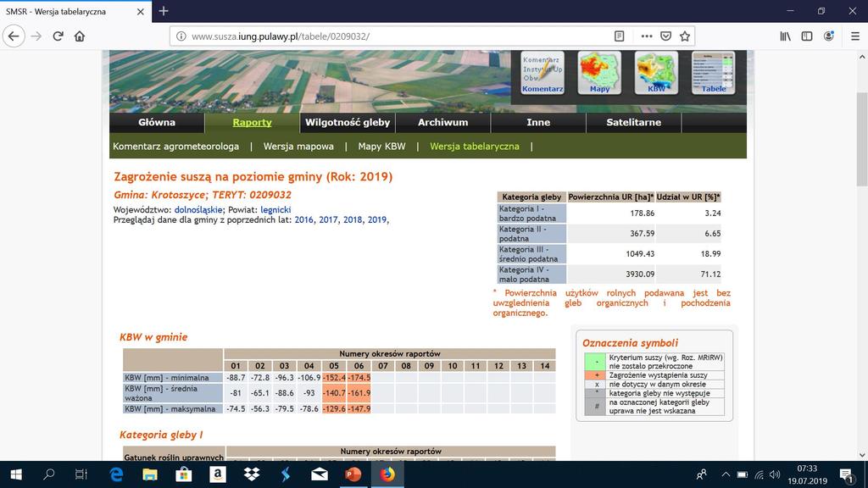
Task: Open the Mapy header shortcut
Action: pyautogui.click(x=599, y=73)
